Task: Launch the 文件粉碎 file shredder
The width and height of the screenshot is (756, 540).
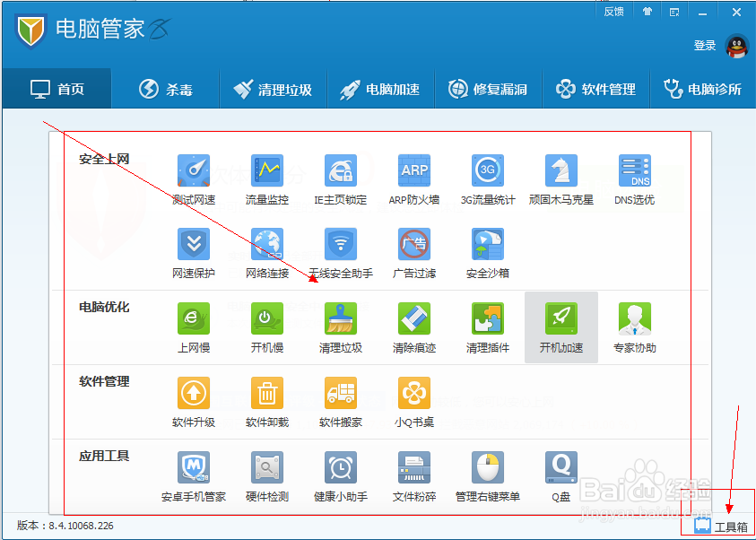Action: click(x=414, y=477)
